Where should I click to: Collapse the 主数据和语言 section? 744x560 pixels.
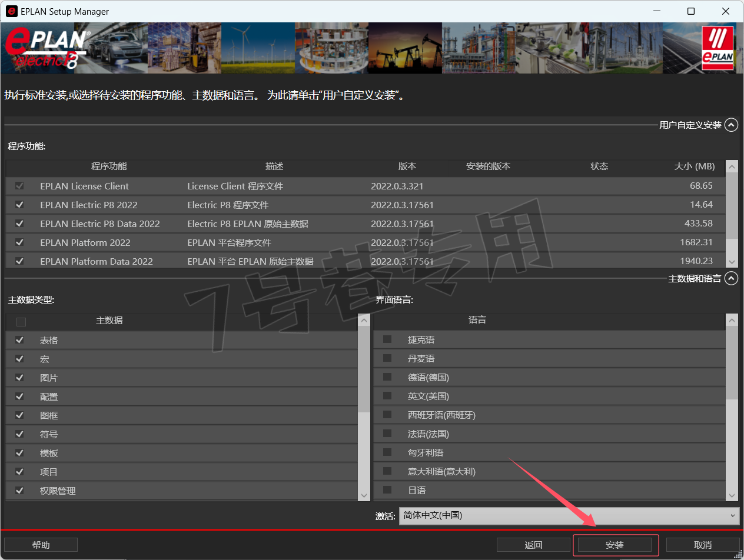(x=731, y=278)
